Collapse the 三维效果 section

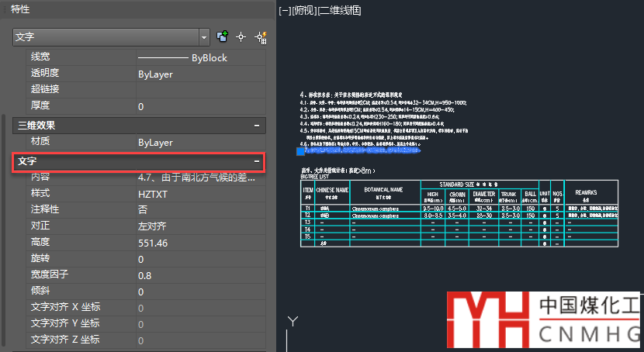(x=257, y=125)
